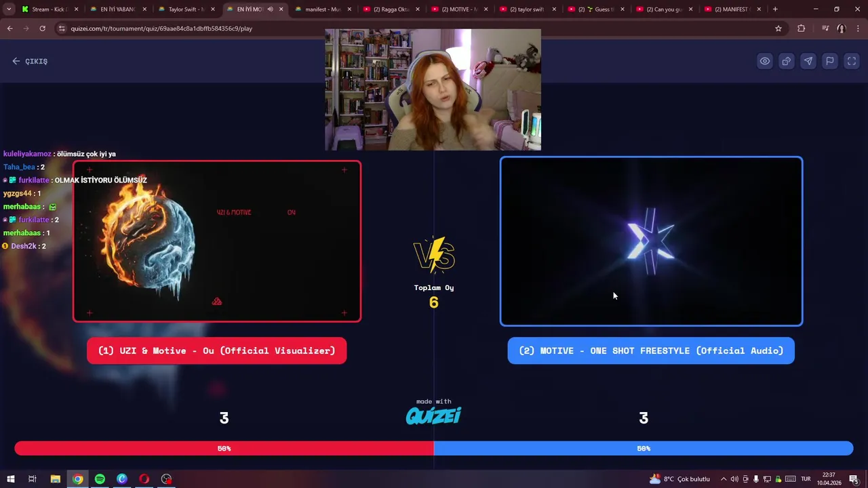Open media control icon in browser toolbar

825,28
